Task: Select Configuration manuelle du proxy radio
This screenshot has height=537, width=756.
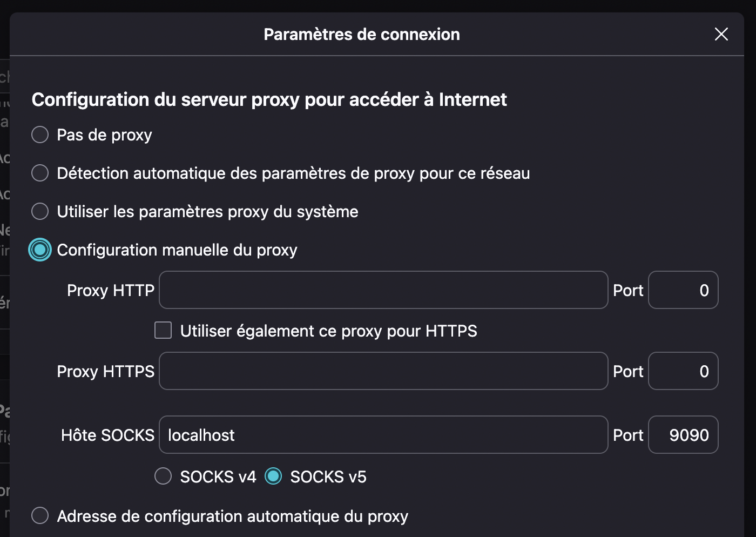Action: click(40, 250)
